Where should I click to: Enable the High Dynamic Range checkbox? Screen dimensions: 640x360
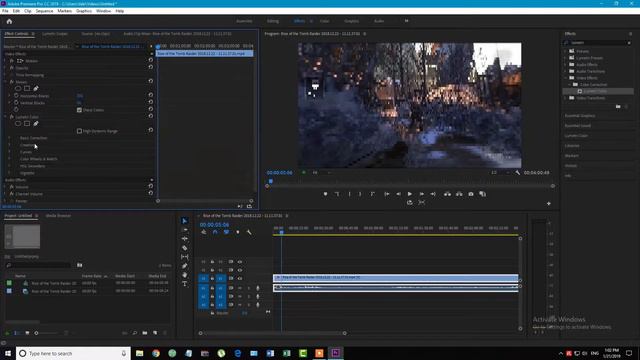click(x=79, y=131)
